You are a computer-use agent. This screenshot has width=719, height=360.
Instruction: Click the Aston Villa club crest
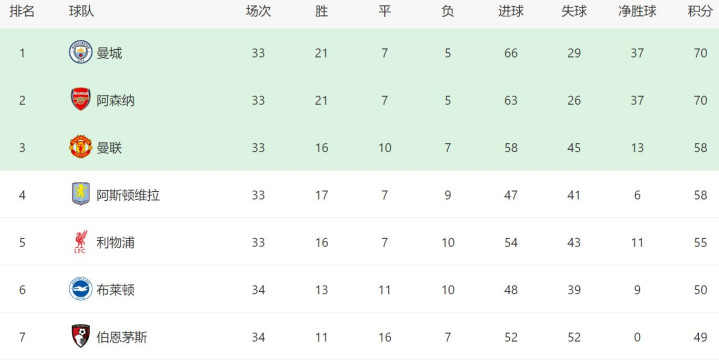pos(81,194)
